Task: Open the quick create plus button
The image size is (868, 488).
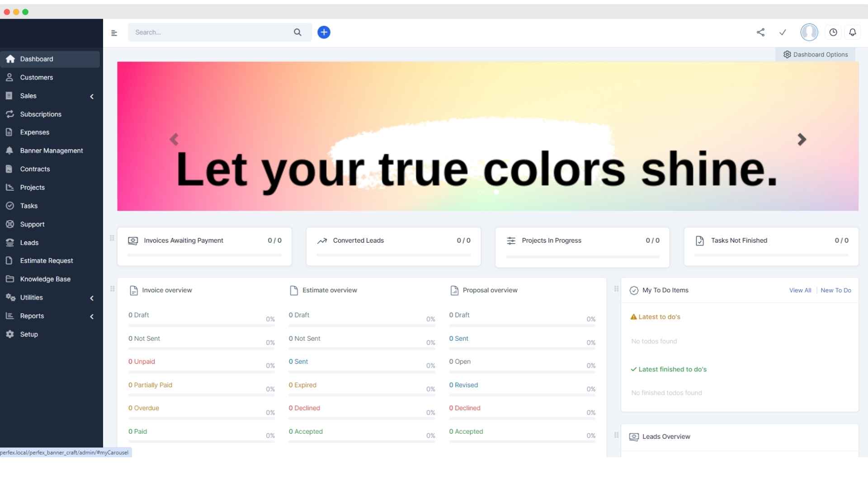Action: tap(324, 32)
